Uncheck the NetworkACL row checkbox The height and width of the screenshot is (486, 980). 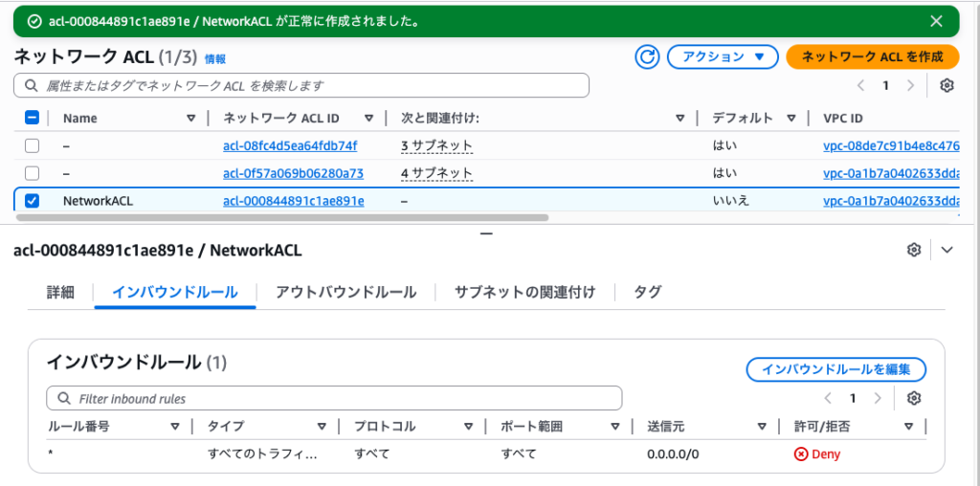[32, 201]
